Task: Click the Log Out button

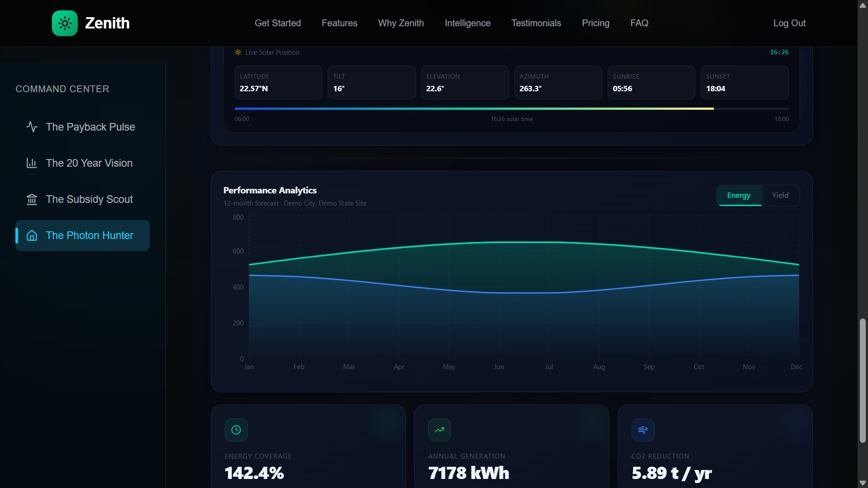Action: pos(789,23)
